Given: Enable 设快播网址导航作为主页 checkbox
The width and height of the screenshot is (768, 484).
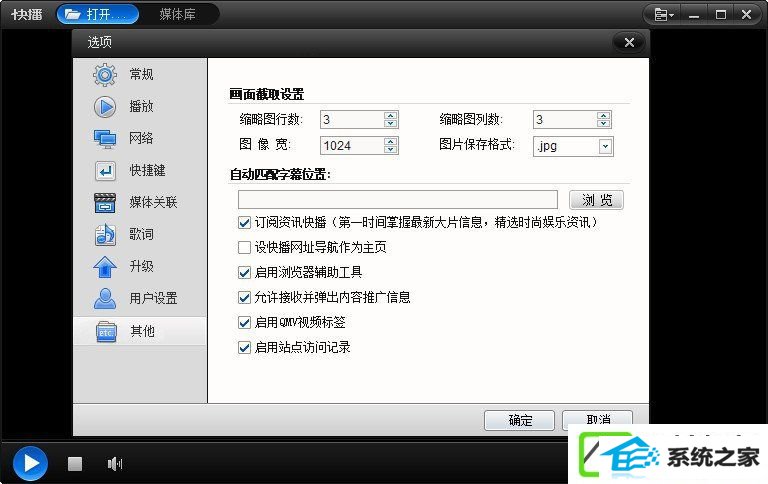Looking at the screenshot, I should pyautogui.click(x=244, y=247).
